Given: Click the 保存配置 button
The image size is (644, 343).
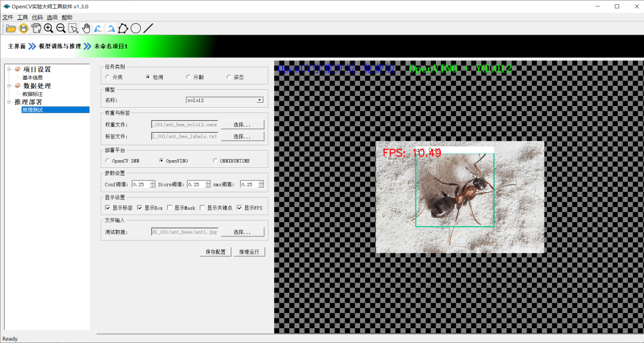Looking at the screenshot, I should pos(215,252).
